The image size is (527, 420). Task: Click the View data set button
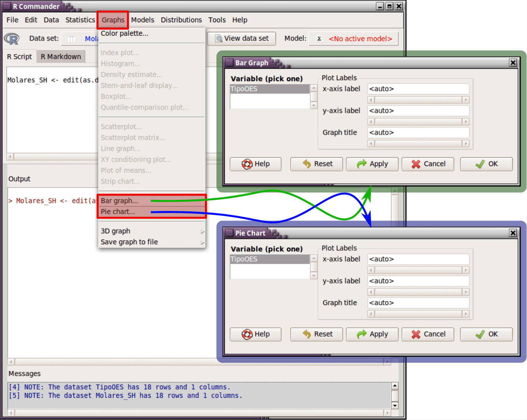coord(242,39)
